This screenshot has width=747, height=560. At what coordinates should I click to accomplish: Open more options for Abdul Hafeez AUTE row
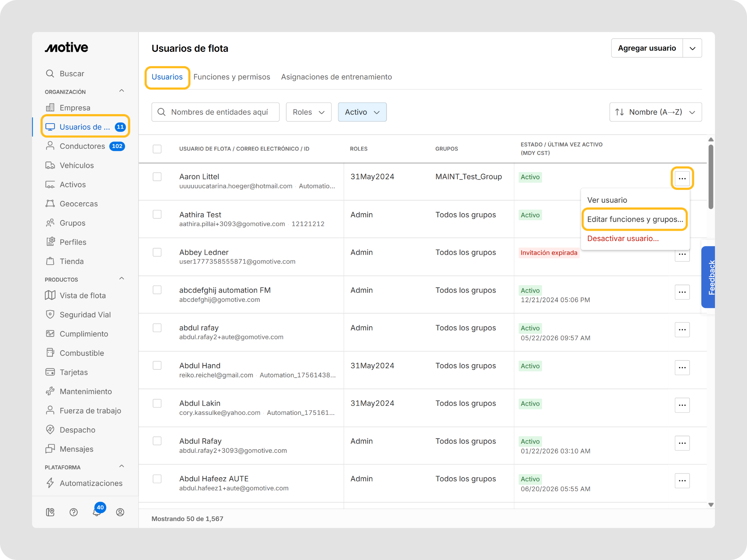coord(682,481)
